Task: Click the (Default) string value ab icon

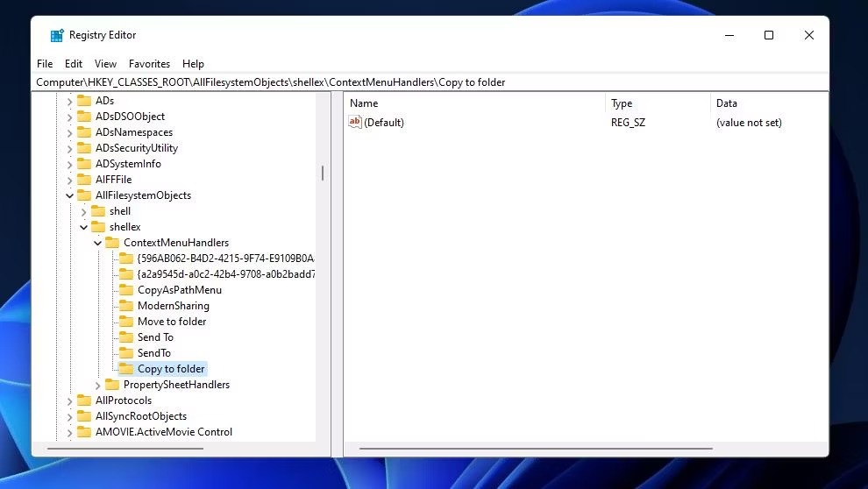Action: [x=355, y=122]
